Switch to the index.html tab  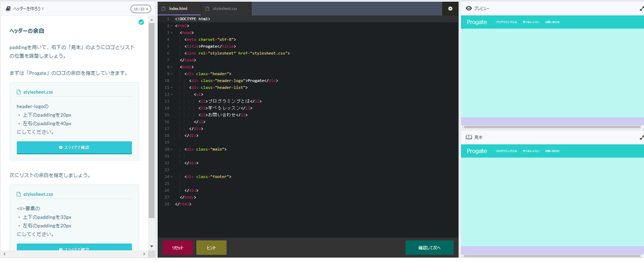pos(179,9)
